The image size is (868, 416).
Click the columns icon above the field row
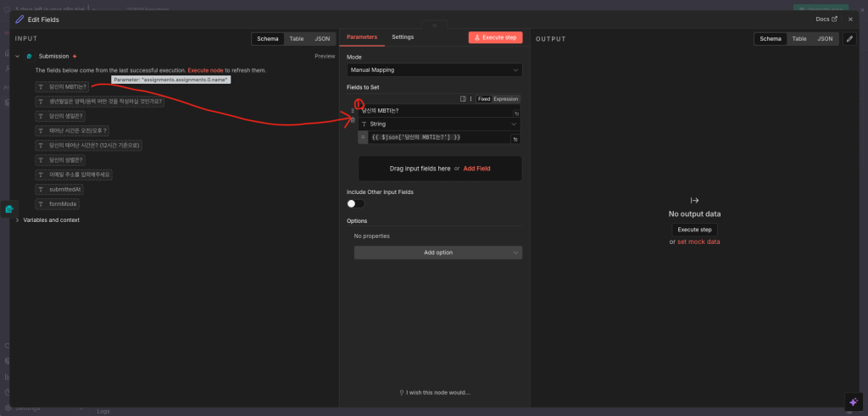click(x=463, y=99)
